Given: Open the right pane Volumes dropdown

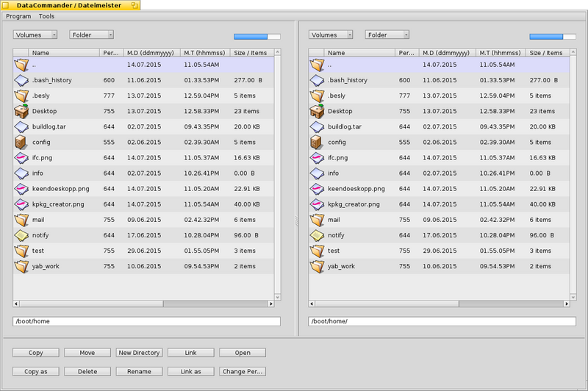Looking at the screenshot, I should (x=331, y=35).
